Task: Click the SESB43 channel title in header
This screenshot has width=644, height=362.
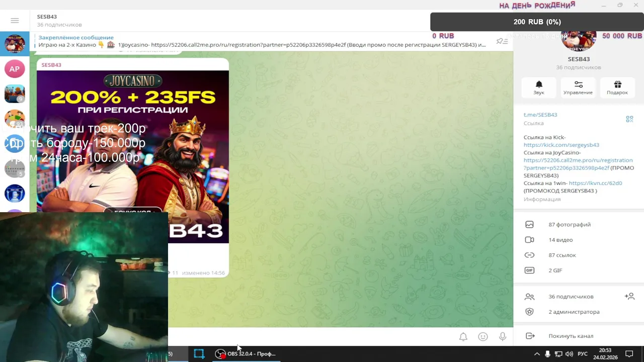Action: pyautogui.click(x=47, y=17)
